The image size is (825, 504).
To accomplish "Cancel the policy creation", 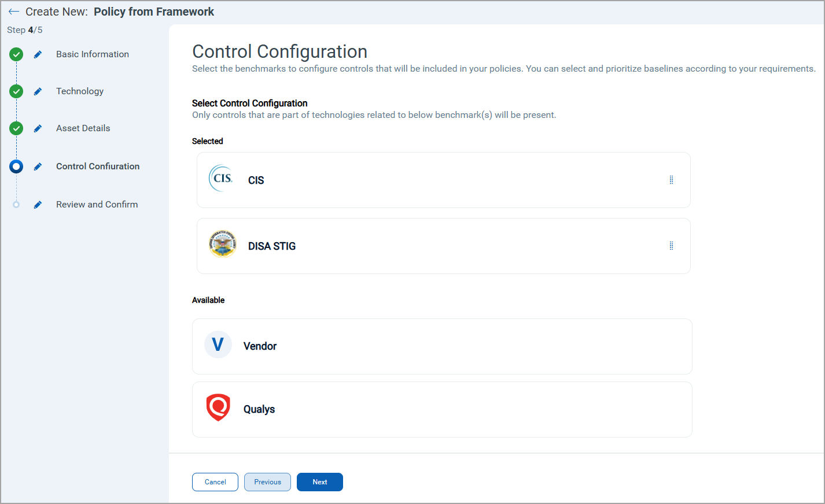I will click(215, 482).
